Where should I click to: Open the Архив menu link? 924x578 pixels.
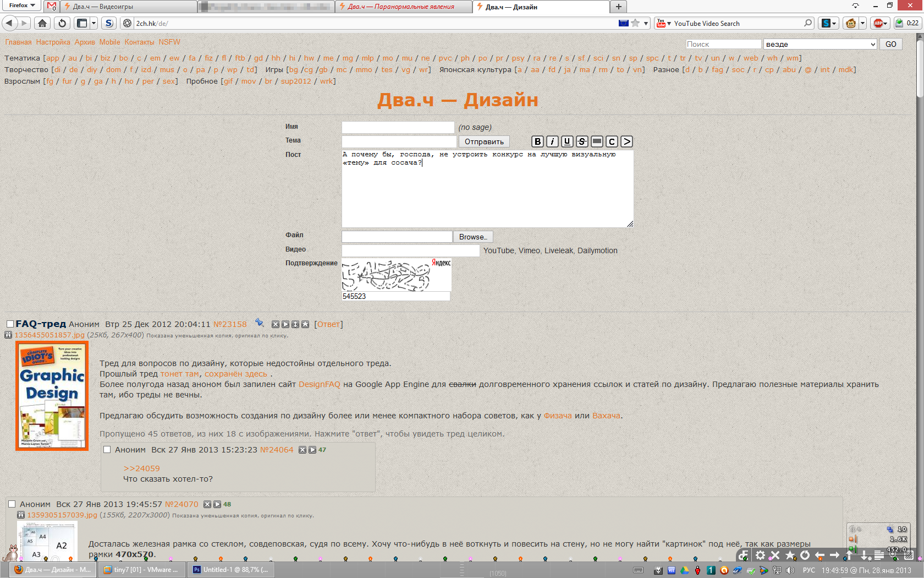tap(85, 42)
